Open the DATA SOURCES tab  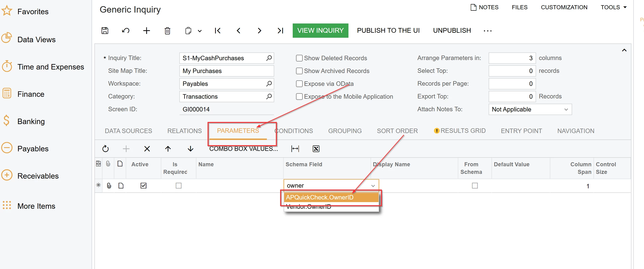click(128, 131)
